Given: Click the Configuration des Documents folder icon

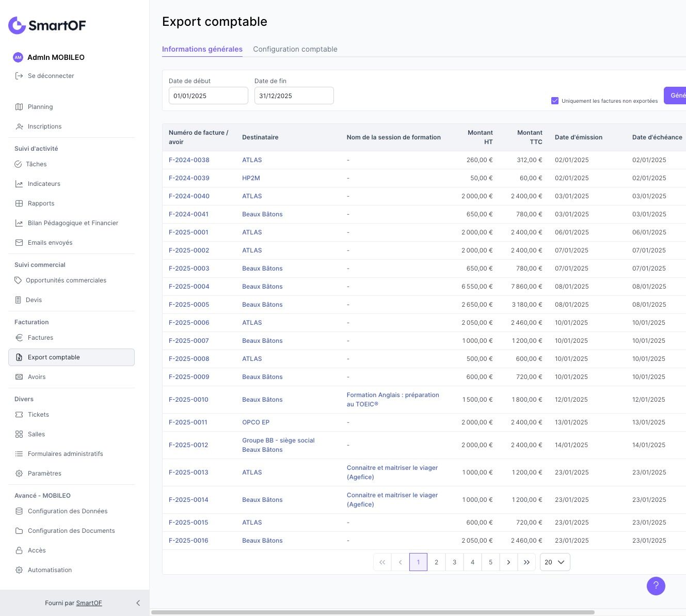Looking at the screenshot, I should click(19, 531).
